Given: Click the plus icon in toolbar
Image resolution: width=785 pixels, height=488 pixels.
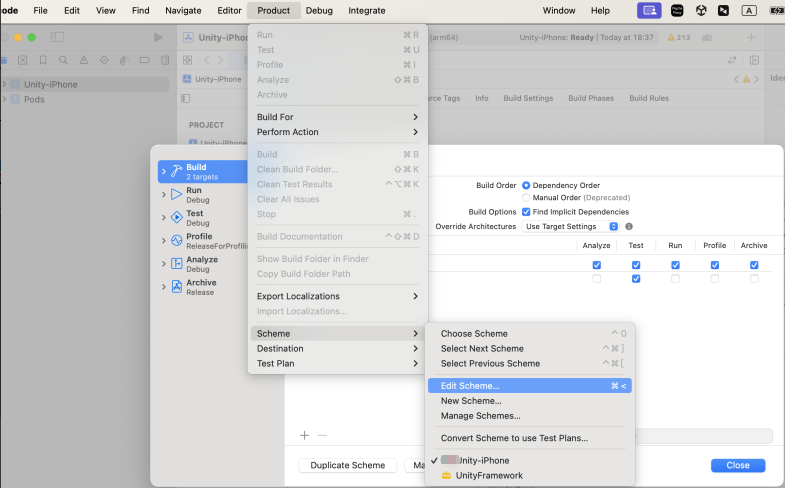Looking at the screenshot, I should click(x=751, y=38).
